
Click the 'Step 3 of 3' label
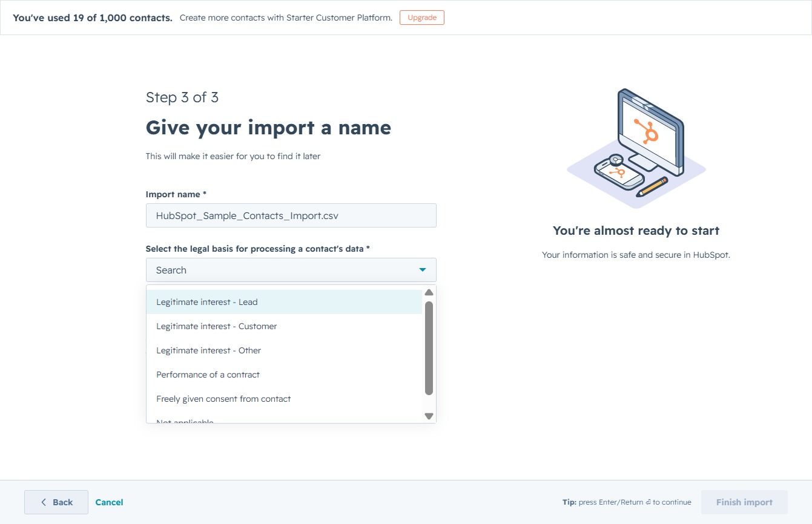[x=182, y=97]
